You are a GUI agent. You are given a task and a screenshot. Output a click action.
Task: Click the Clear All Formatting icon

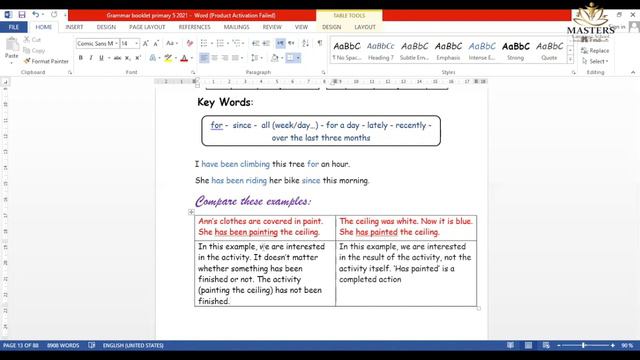pyautogui.click(x=189, y=43)
